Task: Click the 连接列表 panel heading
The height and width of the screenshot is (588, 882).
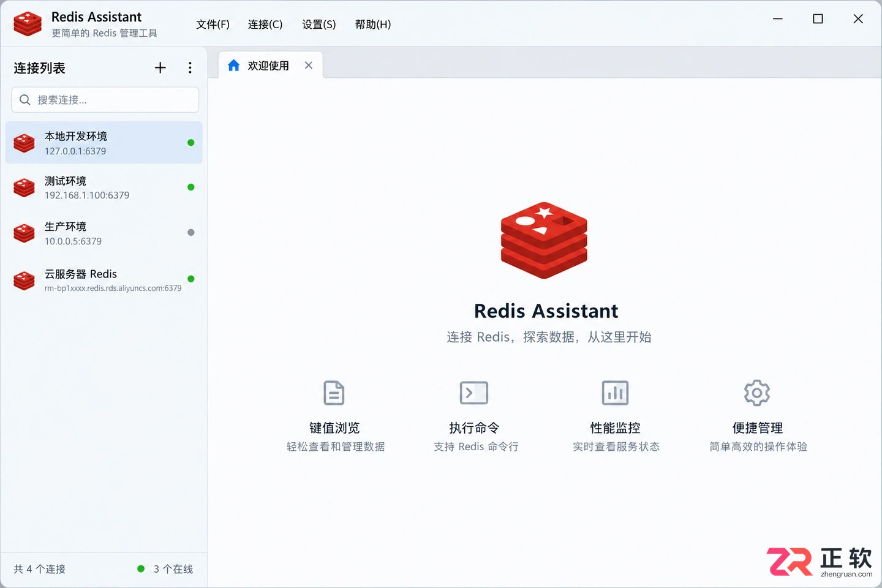Action: [39, 68]
